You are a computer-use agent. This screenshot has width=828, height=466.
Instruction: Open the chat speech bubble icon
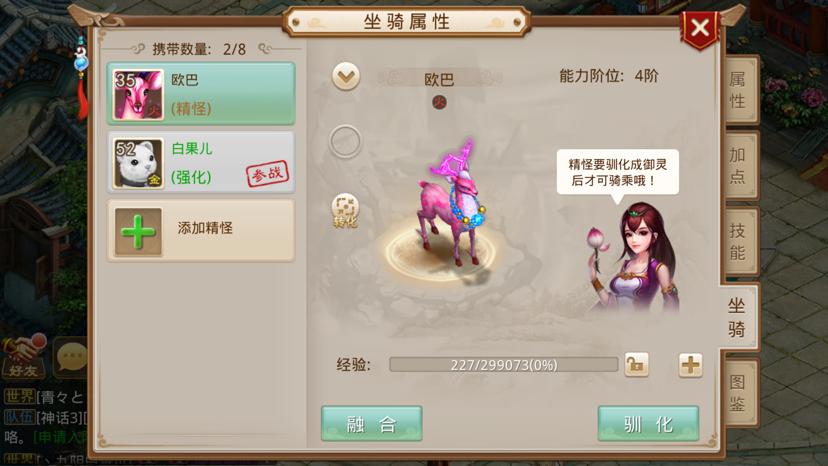[x=71, y=358]
